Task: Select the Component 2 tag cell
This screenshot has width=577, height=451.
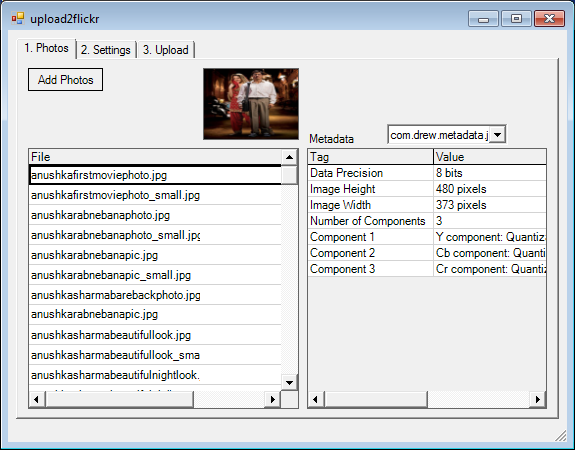Action: (371, 253)
